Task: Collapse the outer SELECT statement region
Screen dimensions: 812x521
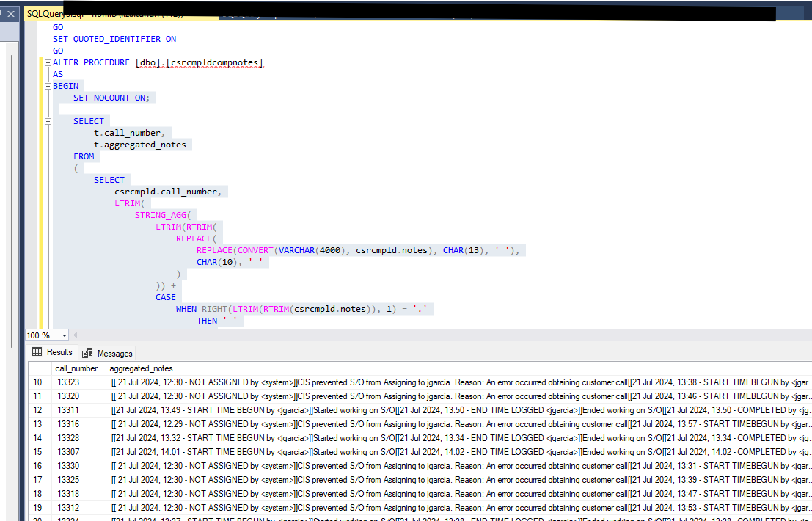Action: 48,121
